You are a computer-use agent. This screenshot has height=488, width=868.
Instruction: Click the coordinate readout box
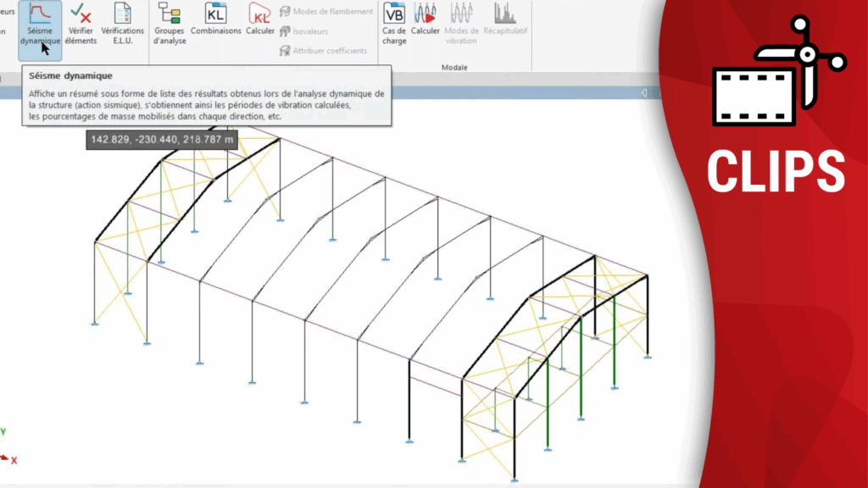coord(160,139)
